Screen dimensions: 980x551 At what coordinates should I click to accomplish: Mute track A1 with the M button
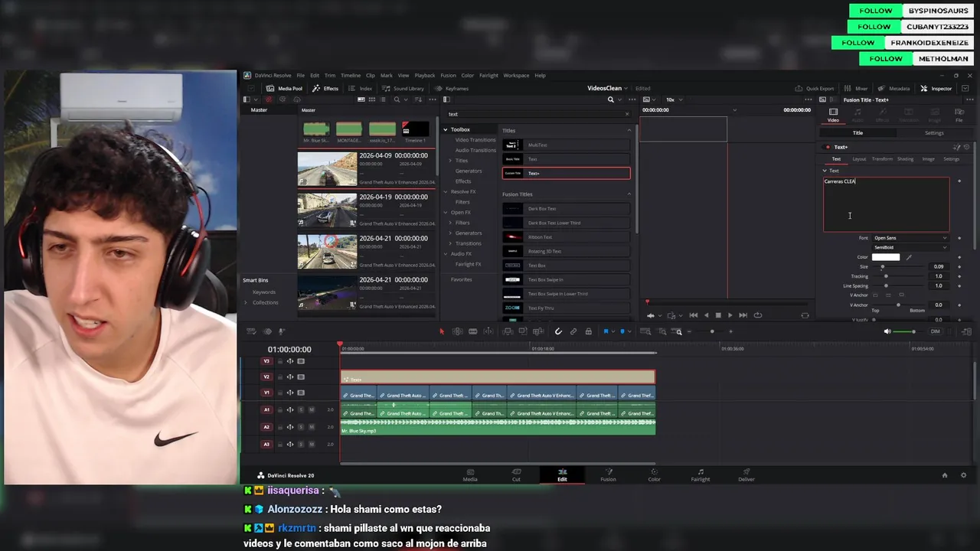312,410
